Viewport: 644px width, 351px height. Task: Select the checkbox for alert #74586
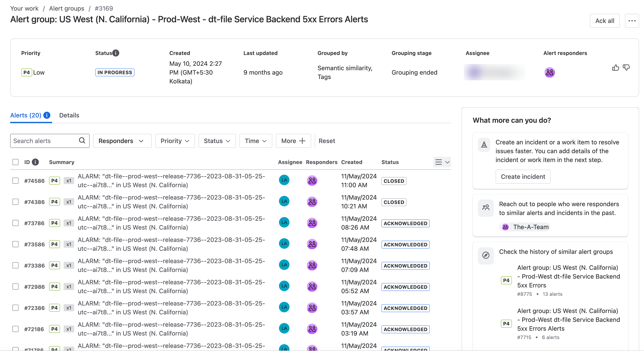point(15,181)
